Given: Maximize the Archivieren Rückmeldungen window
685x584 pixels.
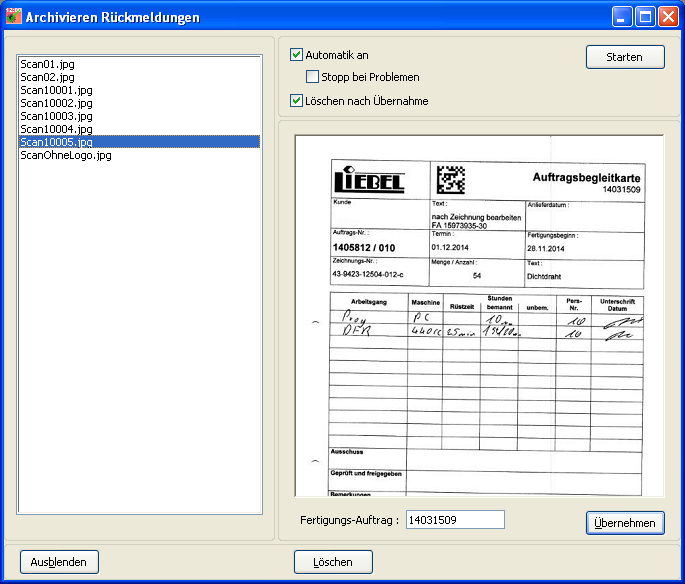Looking at the screenshot, I should (x=645, y=17).
